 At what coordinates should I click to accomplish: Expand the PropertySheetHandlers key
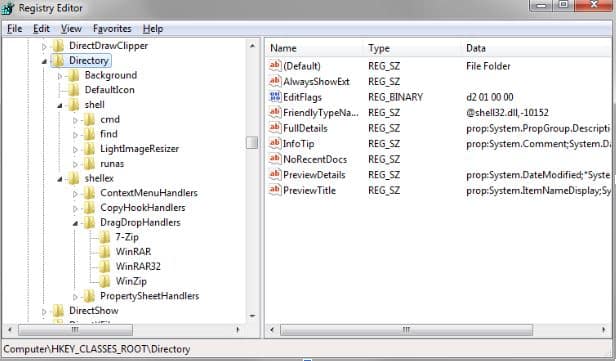(x=75, y=297)
